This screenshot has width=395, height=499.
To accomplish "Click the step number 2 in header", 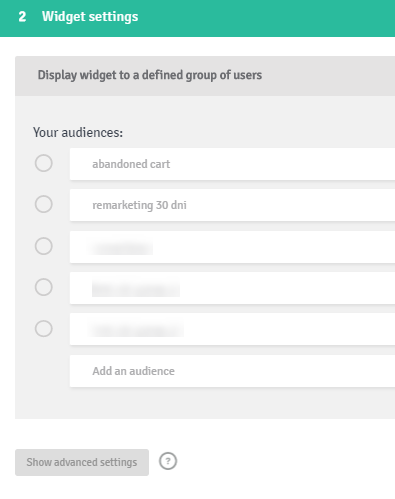I will [x=22, y=17].
